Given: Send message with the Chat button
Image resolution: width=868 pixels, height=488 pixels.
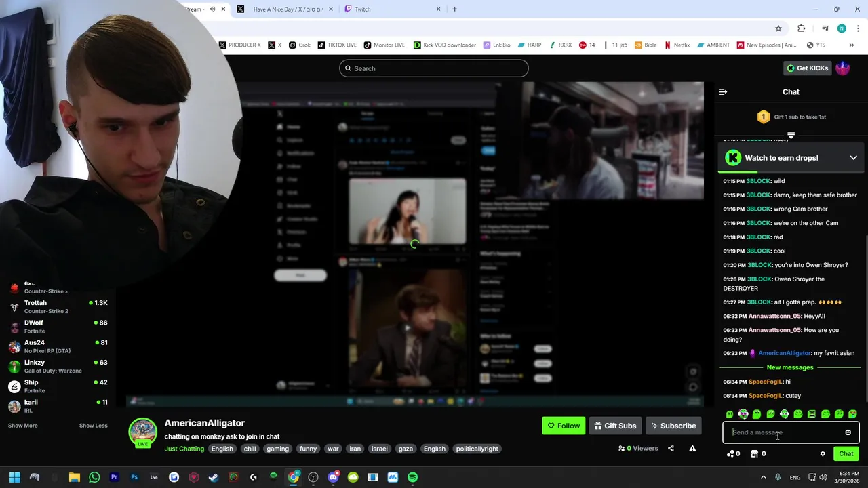Looking at the screenshot, I should tap(846, 453).
